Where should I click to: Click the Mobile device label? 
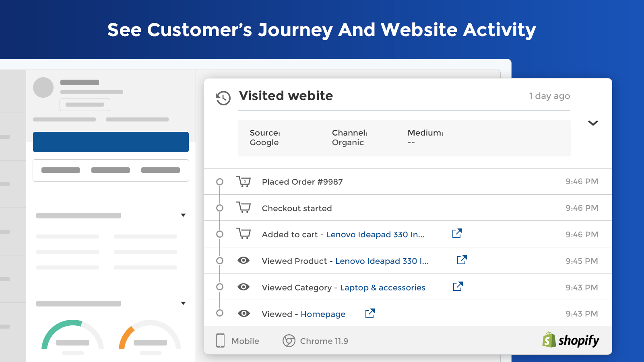coord(245,341)
